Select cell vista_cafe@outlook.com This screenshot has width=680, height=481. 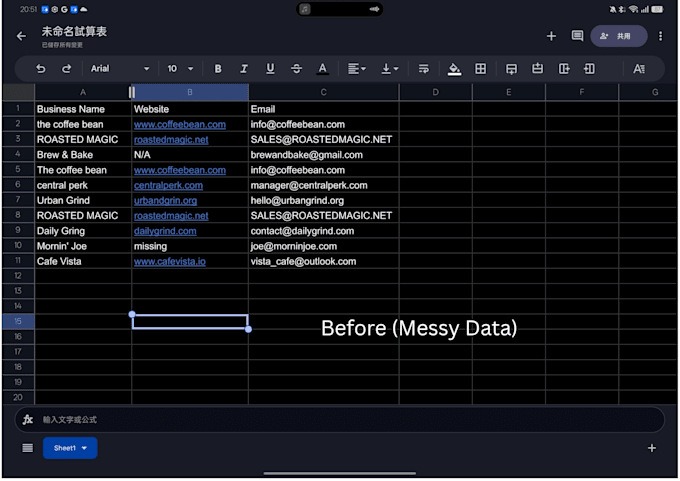pyautogui.click(x=324, y=262)
